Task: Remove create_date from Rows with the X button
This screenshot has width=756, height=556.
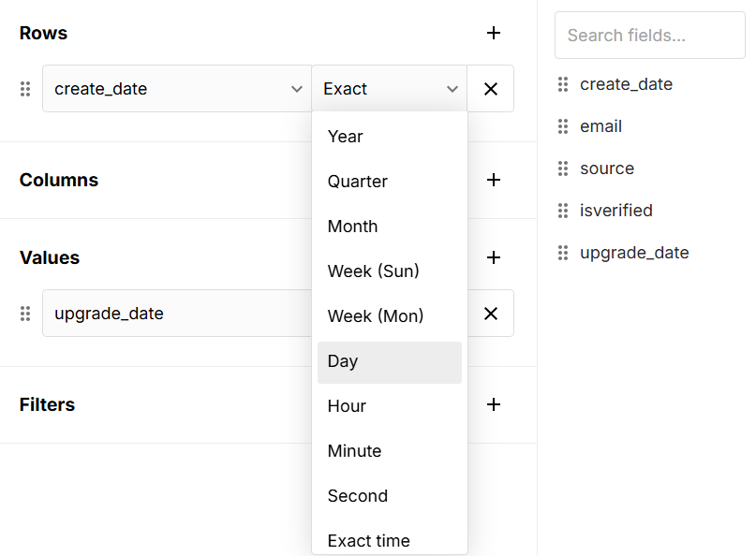Action: coord(490,88)
